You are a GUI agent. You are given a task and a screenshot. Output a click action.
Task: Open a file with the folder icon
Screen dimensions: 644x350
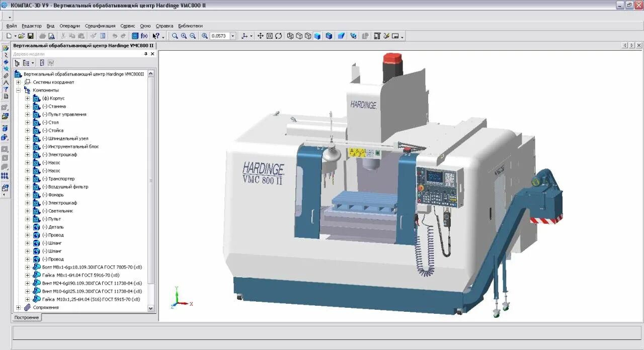pyautogui.click(x=22, y=36)
